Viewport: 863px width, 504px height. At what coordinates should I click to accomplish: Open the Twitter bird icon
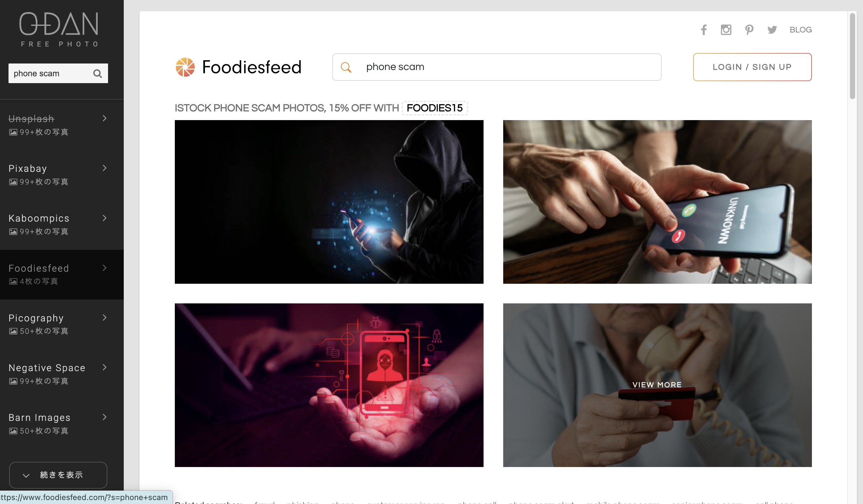point(772,30)
